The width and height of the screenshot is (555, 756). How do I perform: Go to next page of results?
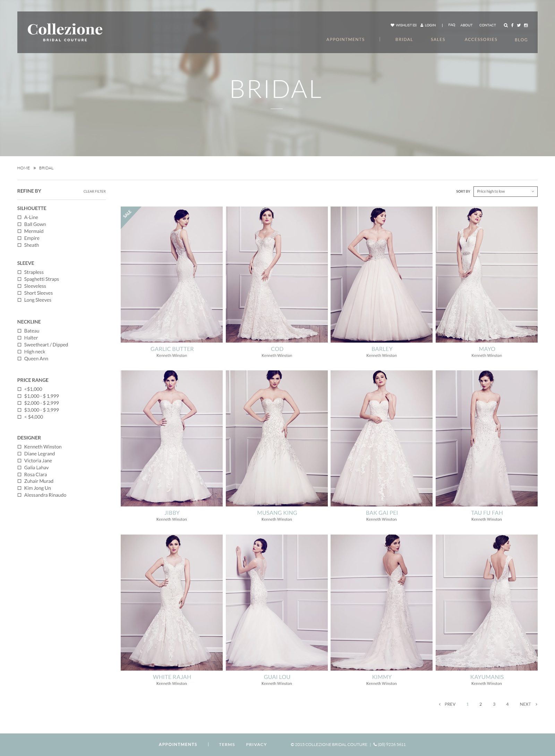[528, 704]
